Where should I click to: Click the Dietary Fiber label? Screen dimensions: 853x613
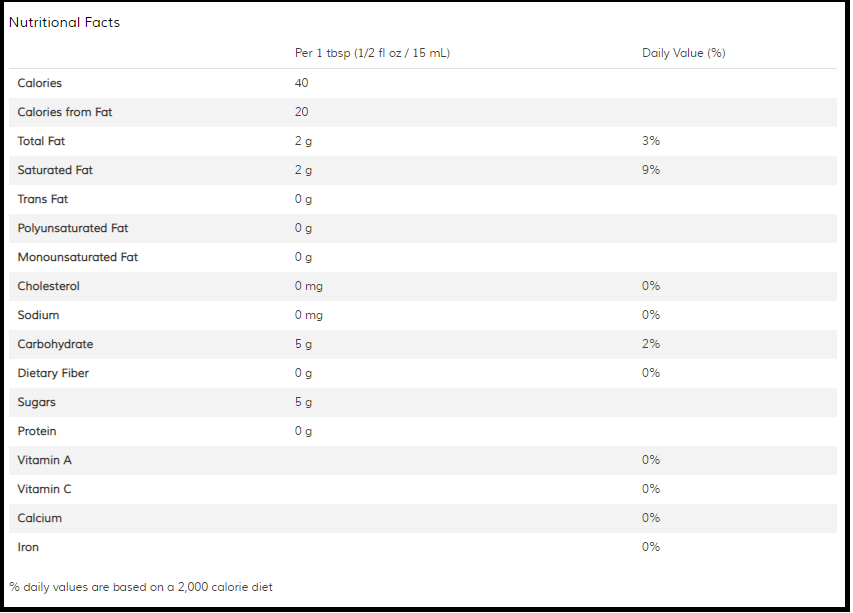[x=53, y=373]
